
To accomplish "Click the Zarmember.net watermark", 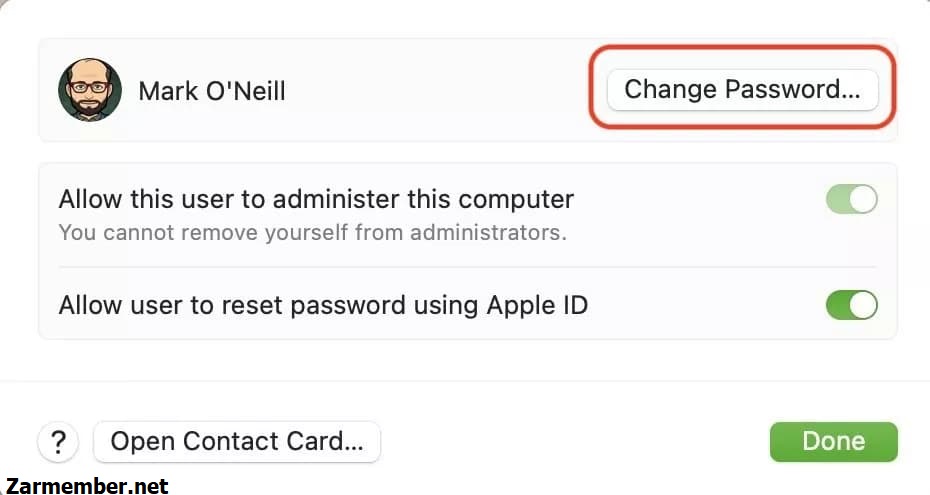I will 87,486.
